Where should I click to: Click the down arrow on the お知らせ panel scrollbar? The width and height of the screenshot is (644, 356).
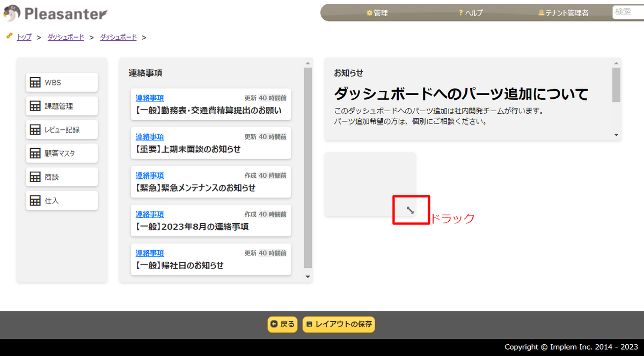pos(616,135)
